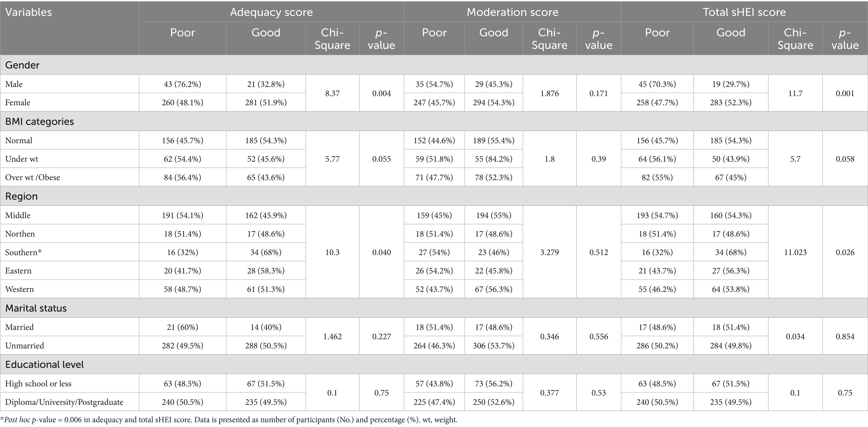Select the p-value cell showing 0.004

(381, 93)
